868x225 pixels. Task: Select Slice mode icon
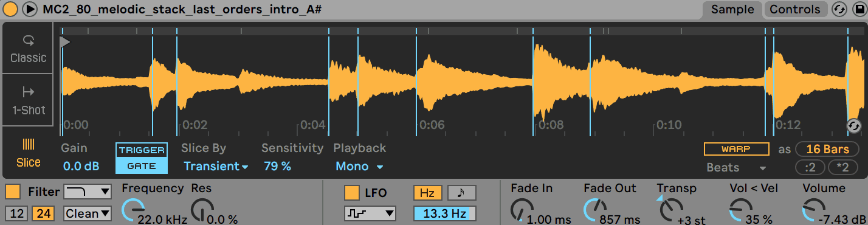(x=29, y=144)
